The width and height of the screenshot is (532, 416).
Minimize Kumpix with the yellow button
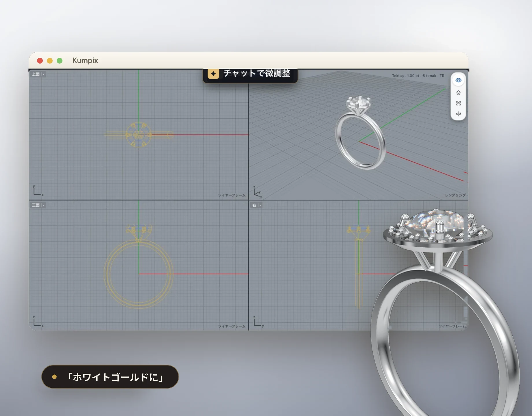50,60
